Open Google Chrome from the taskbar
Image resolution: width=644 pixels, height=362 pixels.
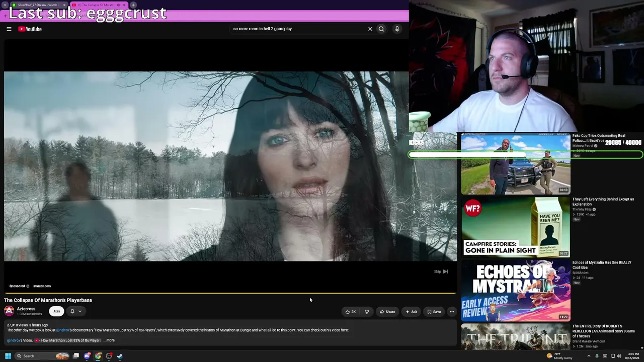(x=98, y=356)
